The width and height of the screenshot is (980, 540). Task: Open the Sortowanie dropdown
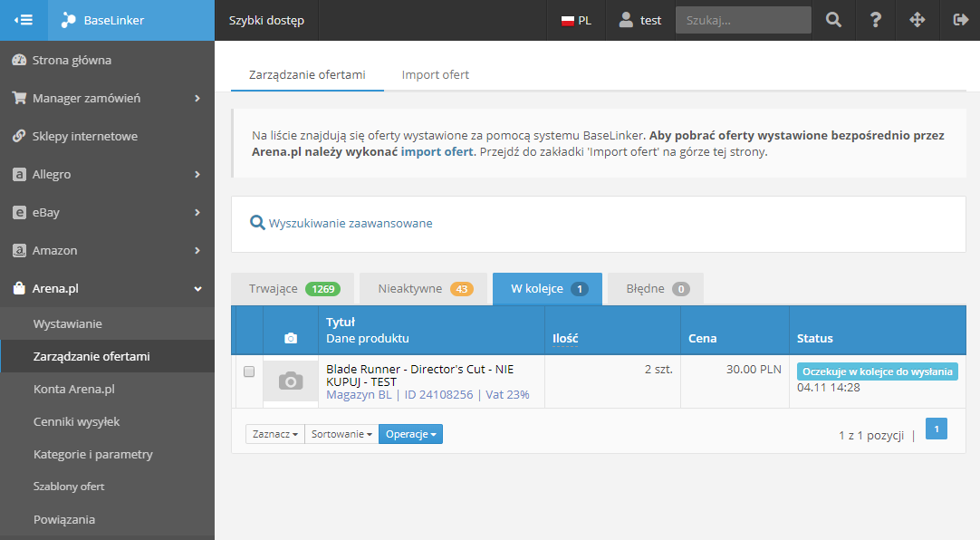point(341,434)
